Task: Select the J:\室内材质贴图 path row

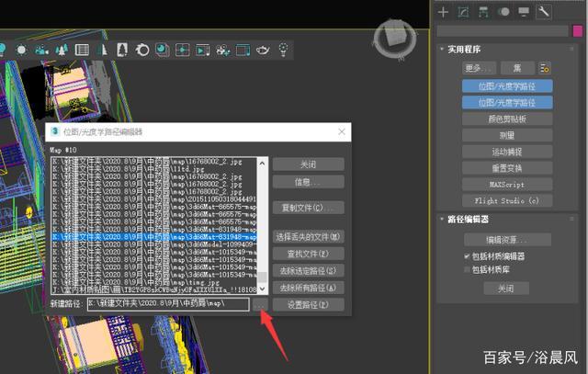Action: pyautogui.click(x=154, y=289)
